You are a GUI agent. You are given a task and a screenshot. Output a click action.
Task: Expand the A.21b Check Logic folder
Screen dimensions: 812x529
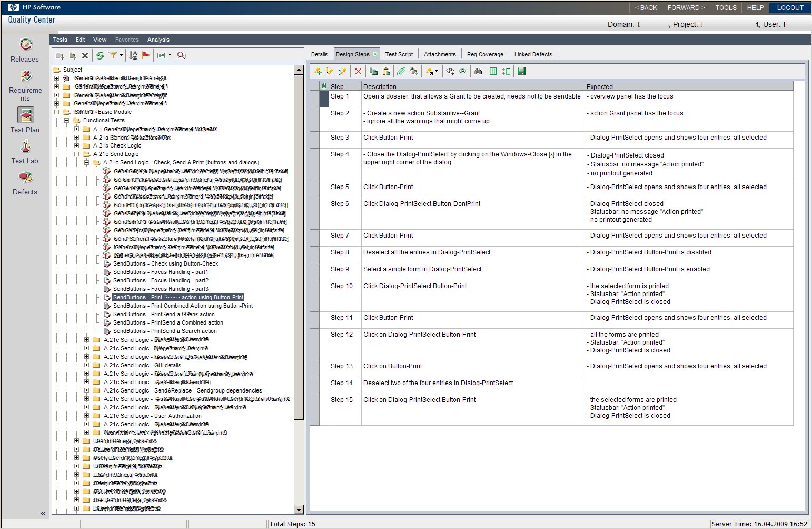(x=77, y=146)
